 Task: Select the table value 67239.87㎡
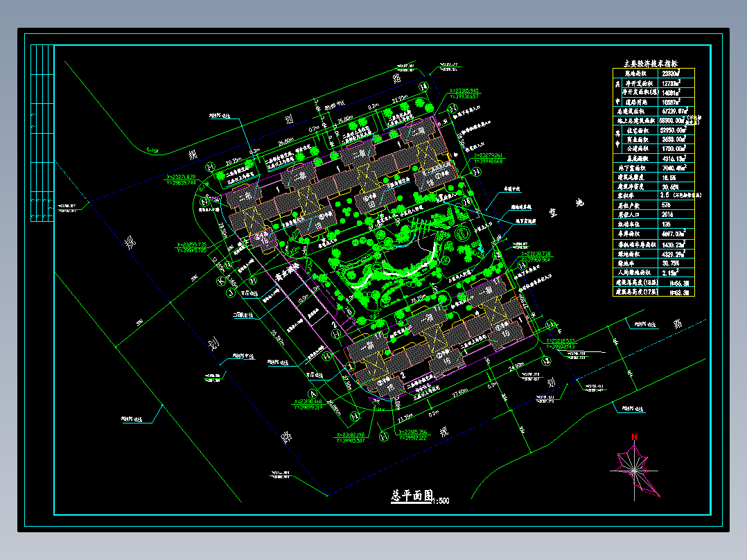coord(675,111)
